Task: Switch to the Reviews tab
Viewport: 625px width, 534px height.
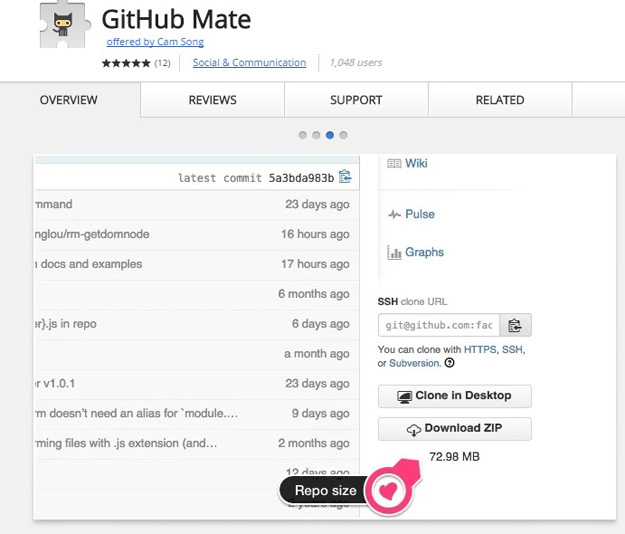Action: tap(212, 100)
